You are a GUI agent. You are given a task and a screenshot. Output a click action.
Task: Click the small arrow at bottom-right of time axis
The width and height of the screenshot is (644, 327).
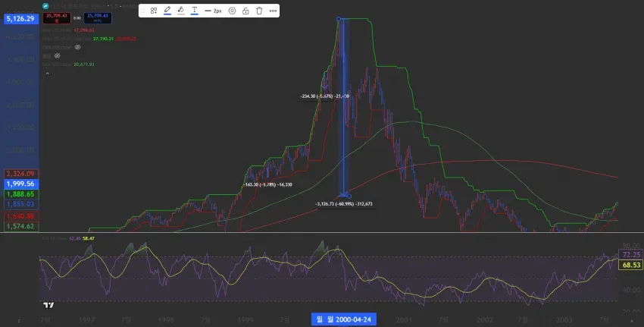click(632, 321)
